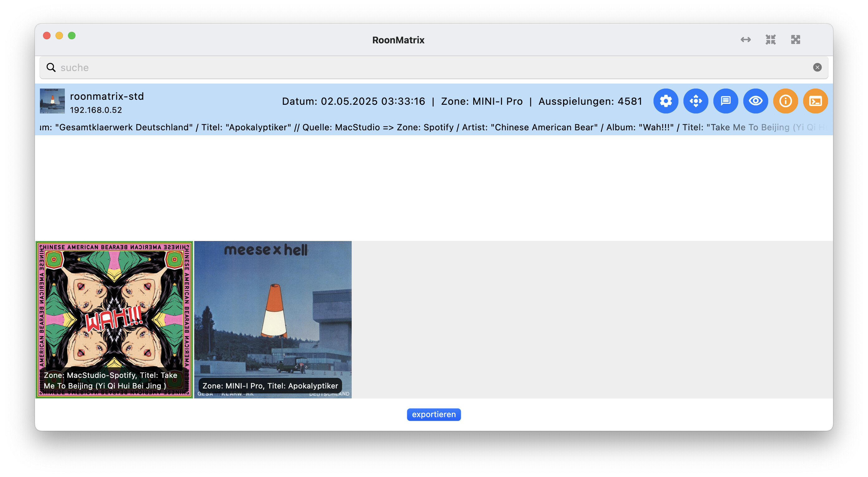The image size is (868, 477).
Task: Click the IP address 192.168.0.52
Action: [x=96, y=110]
